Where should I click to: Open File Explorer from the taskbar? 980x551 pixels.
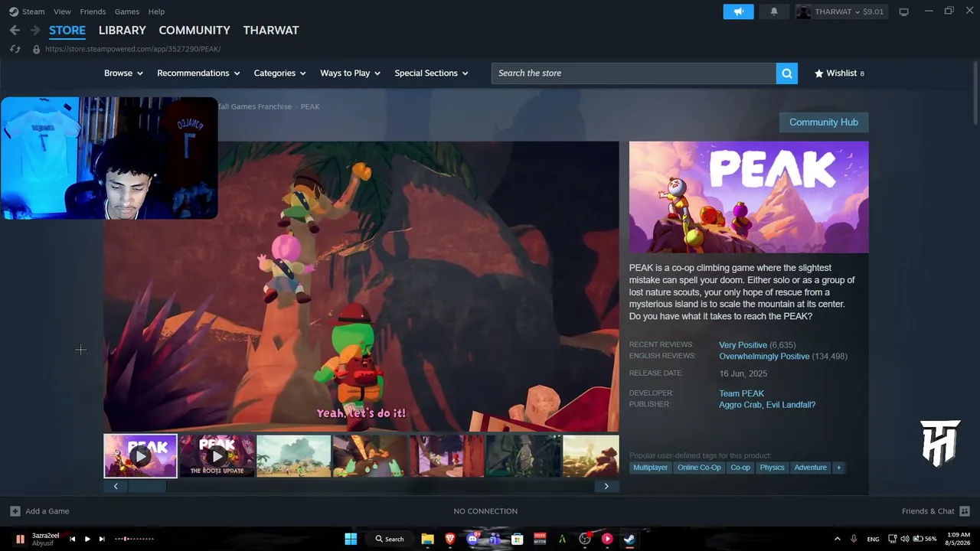[x=427, y=539]
